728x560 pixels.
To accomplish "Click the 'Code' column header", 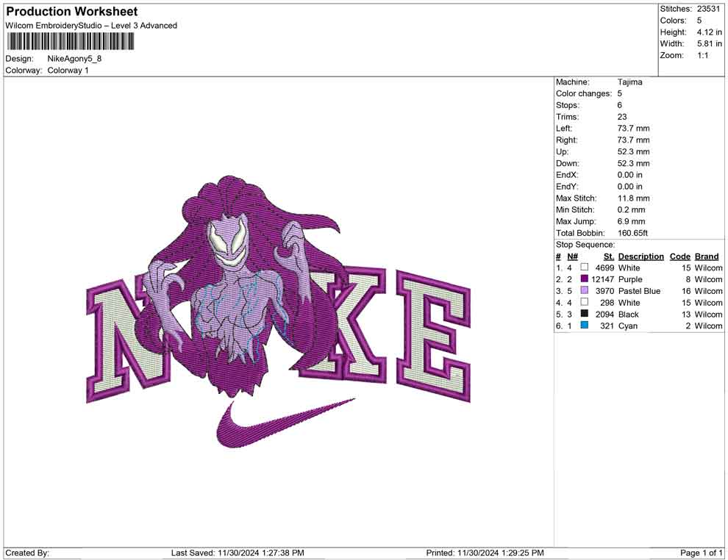I will pos(679,256).
